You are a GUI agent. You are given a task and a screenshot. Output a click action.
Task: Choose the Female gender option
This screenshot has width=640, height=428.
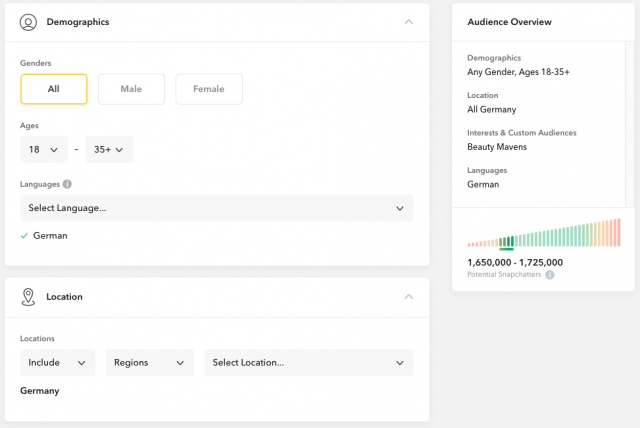point(209,89)
